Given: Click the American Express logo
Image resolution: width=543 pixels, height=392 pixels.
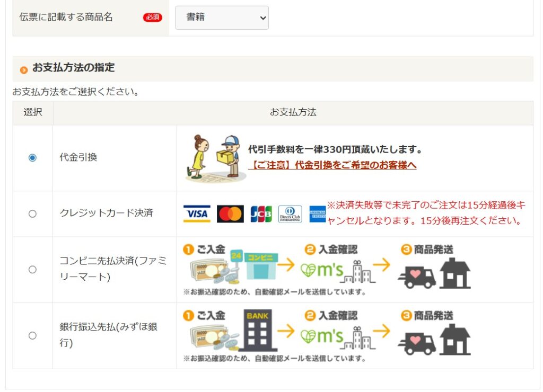Looking at the screenshot, I should tap(317, 214).
